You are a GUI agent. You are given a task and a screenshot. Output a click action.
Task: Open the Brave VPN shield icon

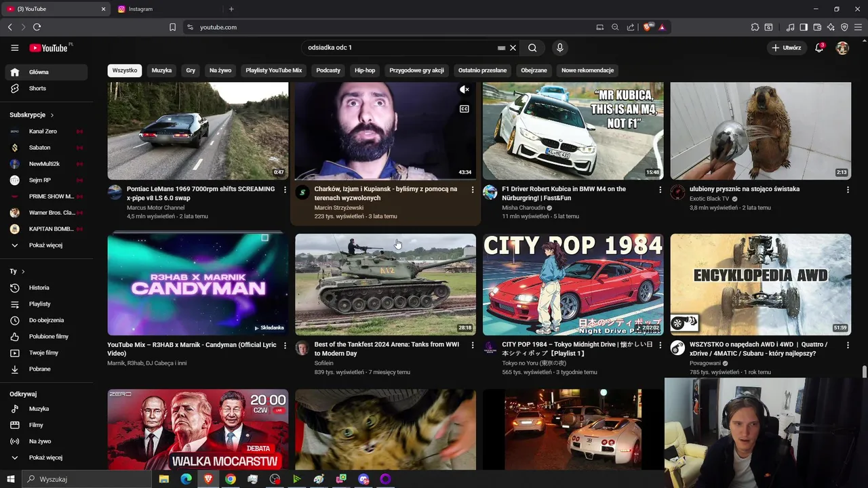[844, 27]
